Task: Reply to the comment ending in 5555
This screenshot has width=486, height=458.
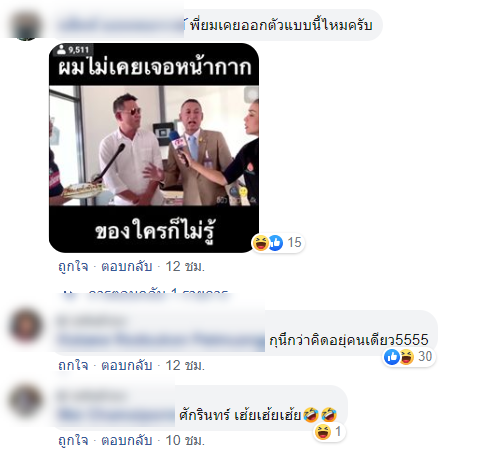Action: pyautogui.click(x=127, y=366)
